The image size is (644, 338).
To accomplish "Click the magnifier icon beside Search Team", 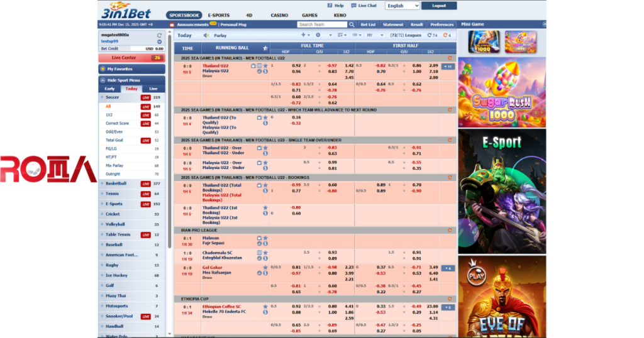I will (x=352, y=25).
